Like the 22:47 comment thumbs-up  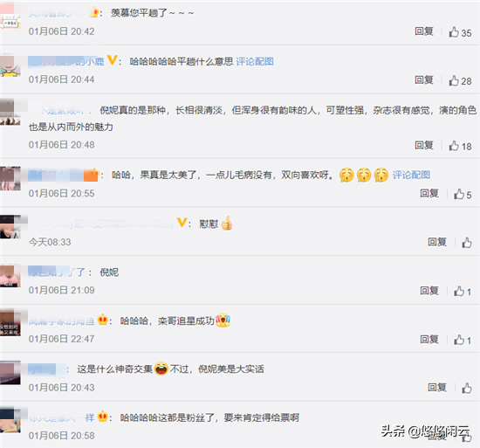[459, 340]
